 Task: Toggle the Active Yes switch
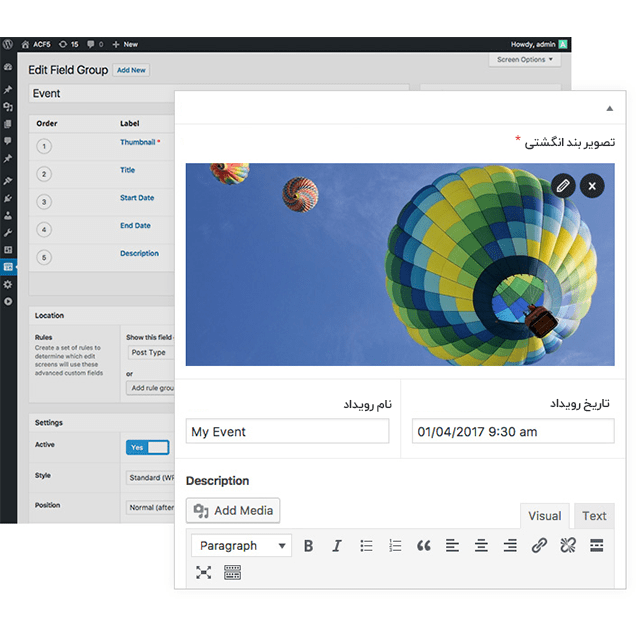[147, 447]
